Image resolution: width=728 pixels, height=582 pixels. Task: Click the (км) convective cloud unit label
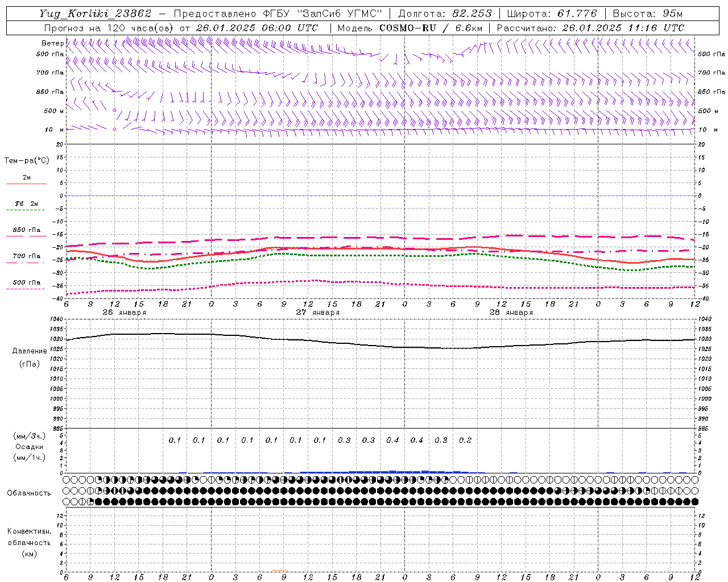29,554
